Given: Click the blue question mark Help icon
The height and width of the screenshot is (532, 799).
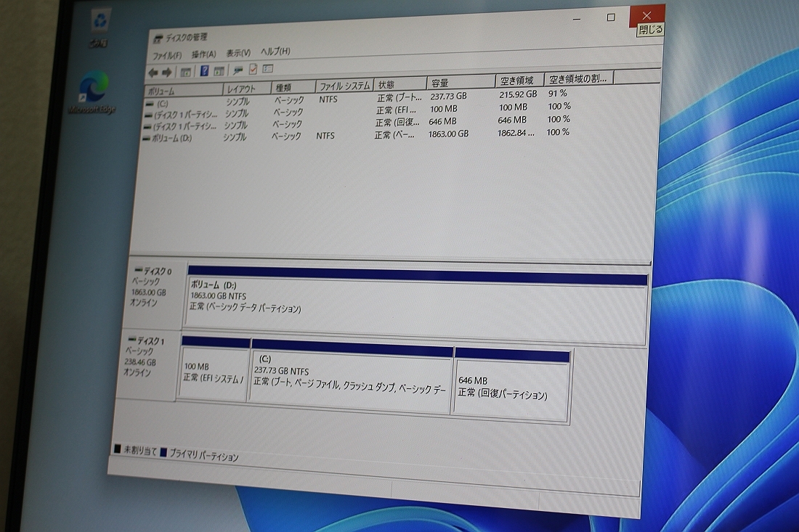Looking at the screenshot, I should point(204,71).
